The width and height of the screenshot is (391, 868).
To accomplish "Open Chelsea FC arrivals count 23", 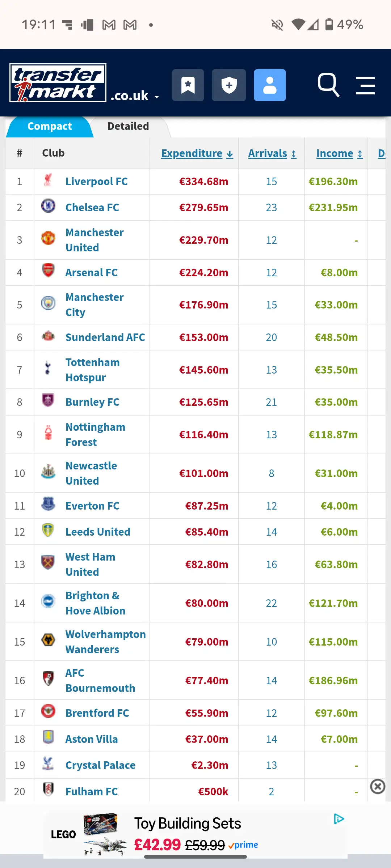I will [272, 208].
